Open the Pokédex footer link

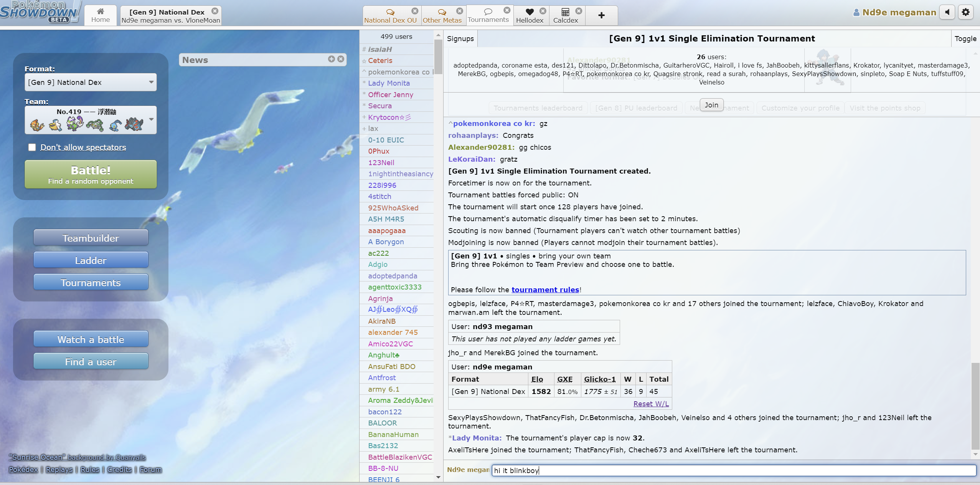(x=23, y=469)
